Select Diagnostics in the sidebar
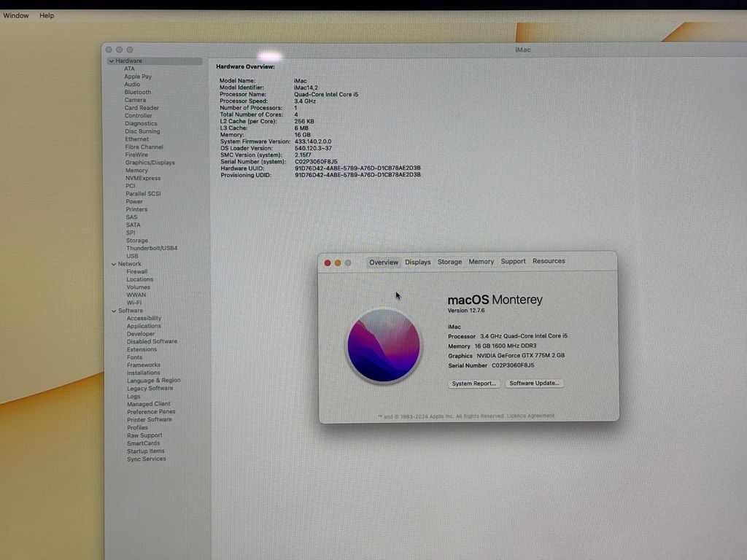The width and height of the screenshot is (747, 560). pyautogui.click(x=141, y=123)
